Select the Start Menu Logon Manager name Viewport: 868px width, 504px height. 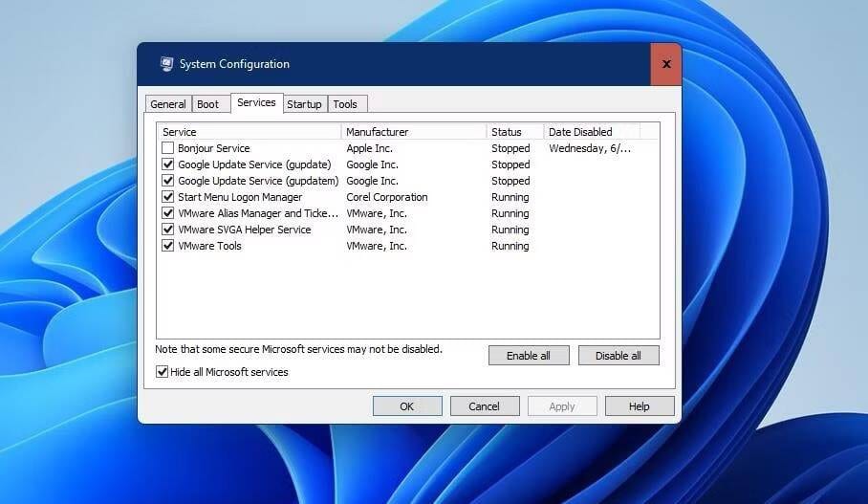[240, 197]
